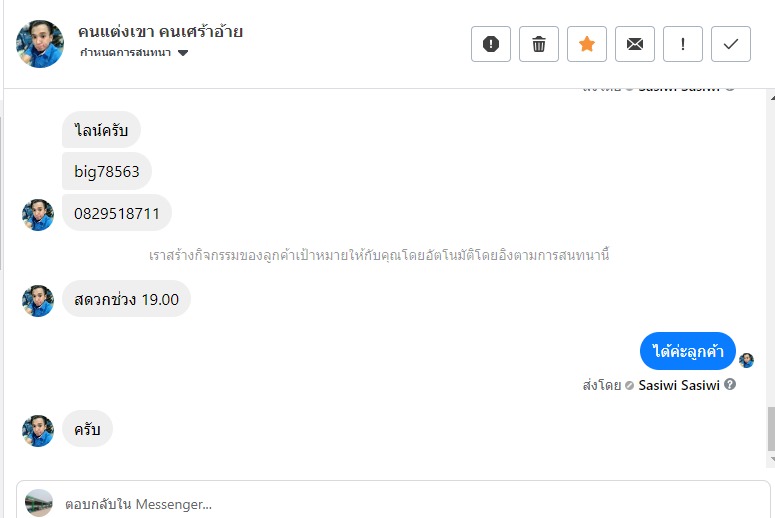Mark conversation done with checkmark icon
Image resolution: width=775 pixels, height=518 pixels.
coord(731,44)
